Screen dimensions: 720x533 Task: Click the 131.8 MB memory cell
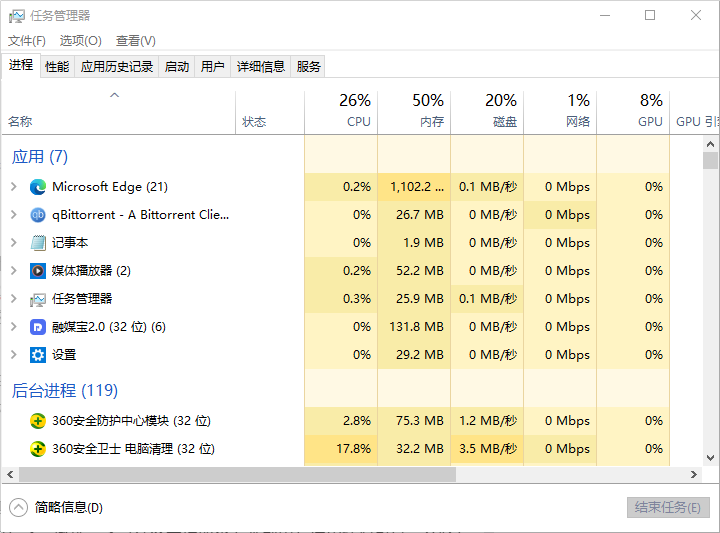pyautogui.click(x=414, y=327)
